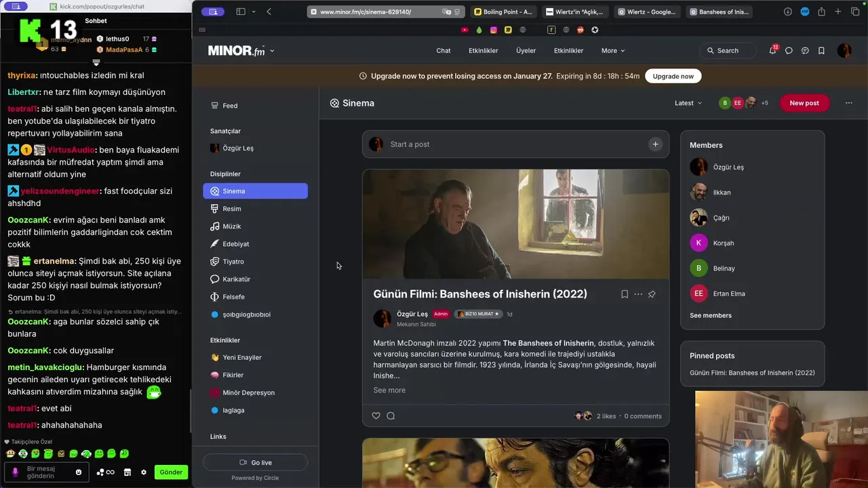868x488 pixels.
Task: Show Safari tab overview icon
Action: click(x=855, y=12)
